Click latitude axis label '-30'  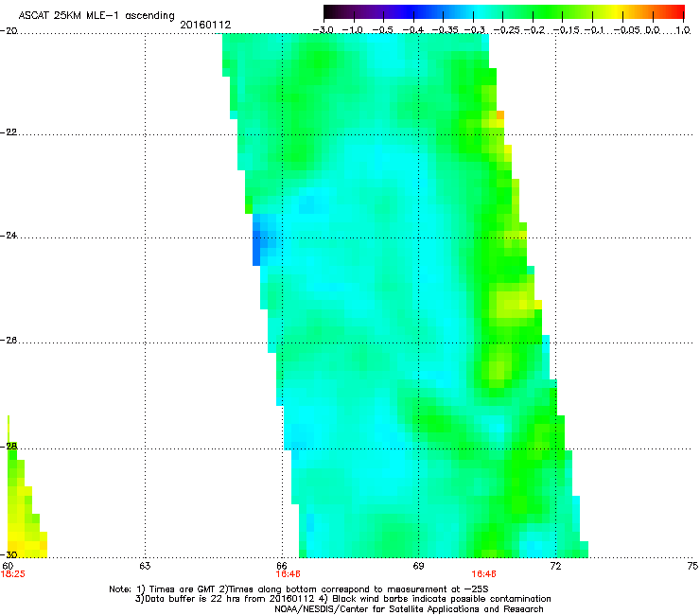click(x=9, y=555)
